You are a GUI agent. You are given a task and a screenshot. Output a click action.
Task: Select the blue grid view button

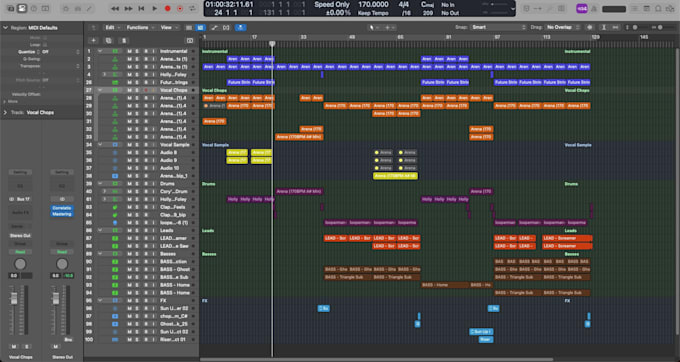[200, 27]
